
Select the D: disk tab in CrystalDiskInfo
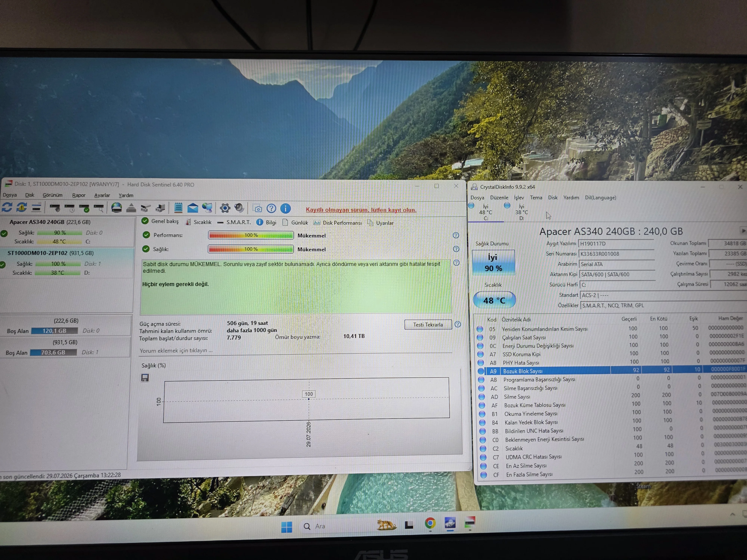coord(521,212)
